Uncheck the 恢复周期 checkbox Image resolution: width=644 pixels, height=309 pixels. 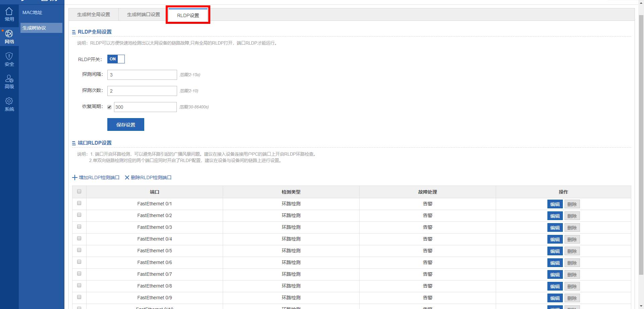[109, 107]
